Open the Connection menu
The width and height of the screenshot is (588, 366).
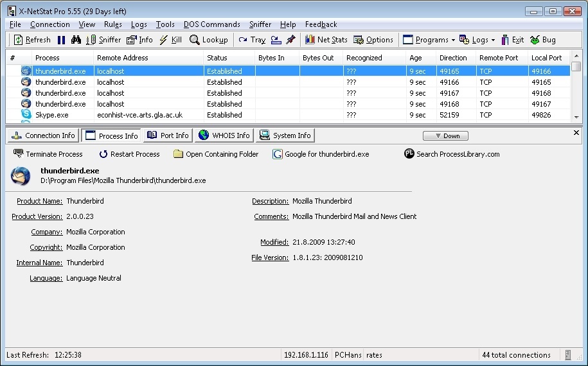click(x=50, y=24)
